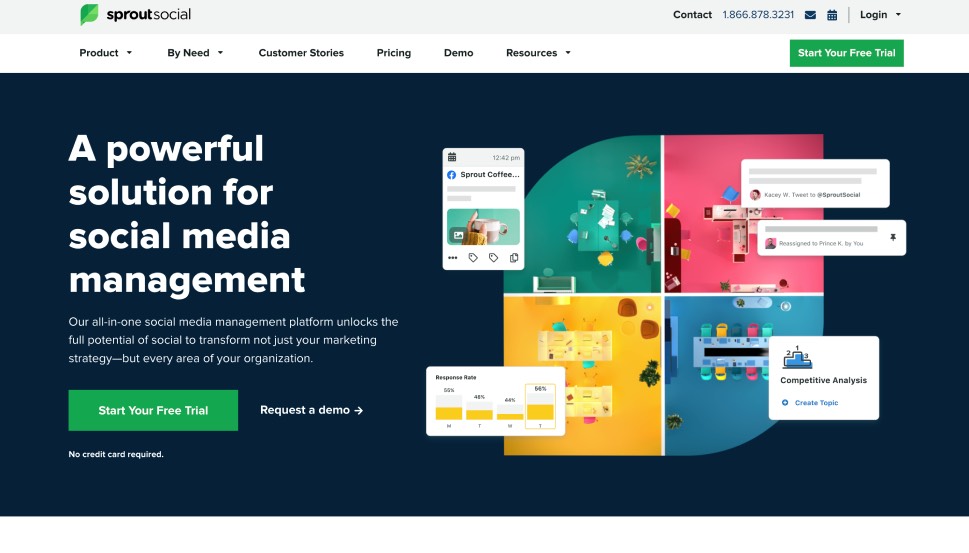Click Start Your Free Trial below hero text
The image size is (969, 553).
[153, 410]
